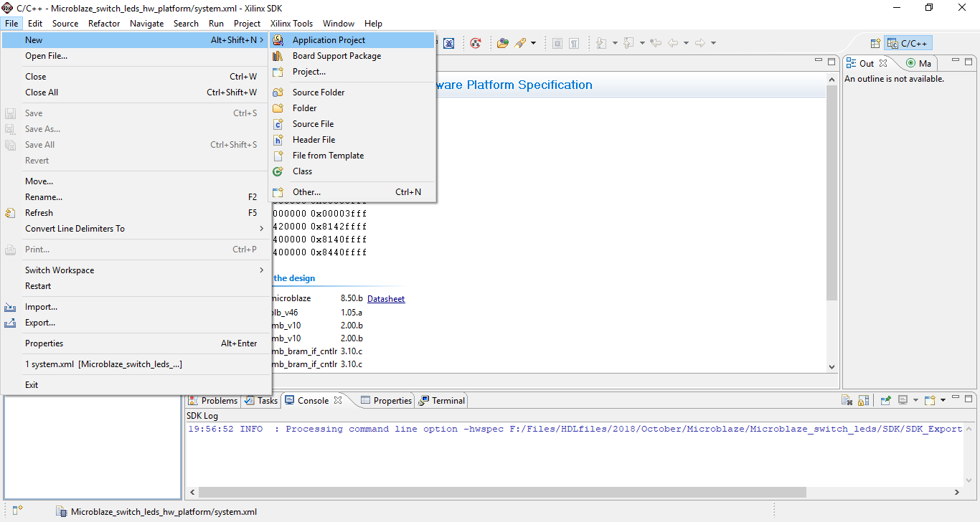
Task: Click Project... in New submenu
Action: point(352,72)
